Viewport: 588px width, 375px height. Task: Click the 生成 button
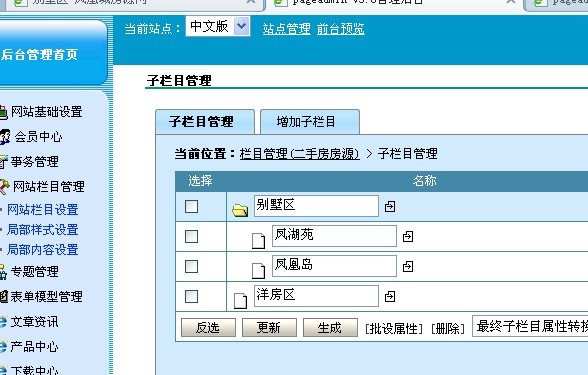[x=330, y=328]
